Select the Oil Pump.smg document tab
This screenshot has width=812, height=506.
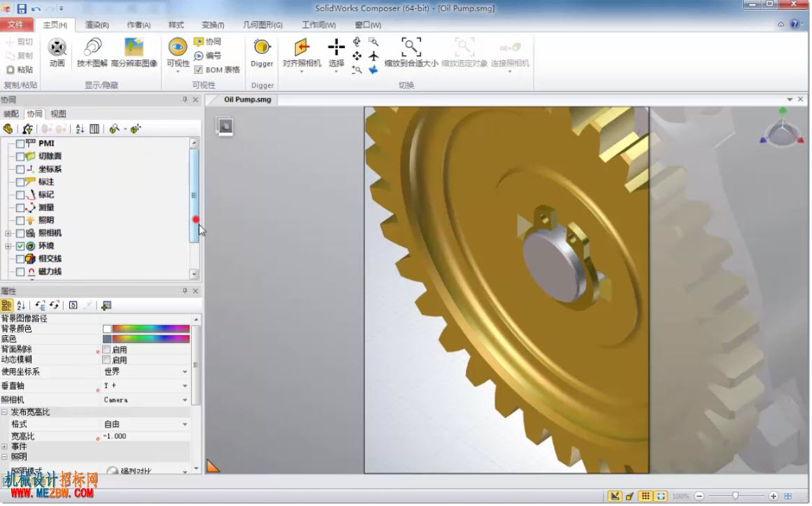(x=248, y=99)
